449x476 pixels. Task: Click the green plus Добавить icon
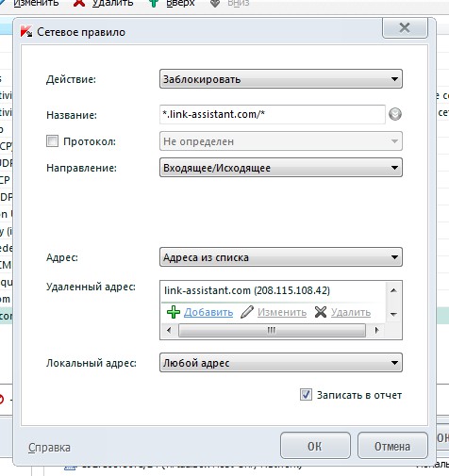pos(174,312)
